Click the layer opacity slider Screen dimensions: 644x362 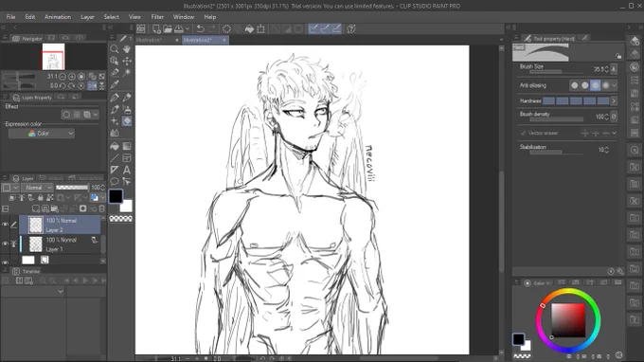[x=72, y=188]
